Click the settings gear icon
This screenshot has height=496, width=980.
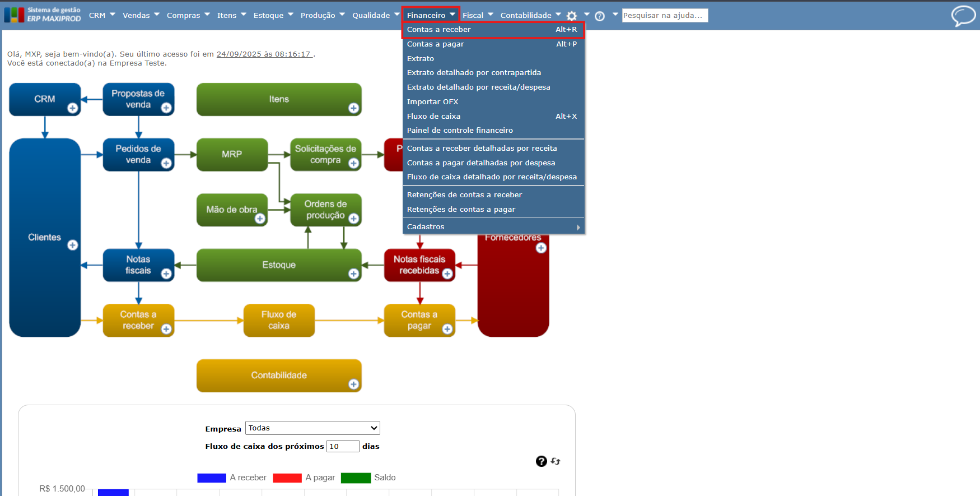pyautogui.click(x=572, y=16)
